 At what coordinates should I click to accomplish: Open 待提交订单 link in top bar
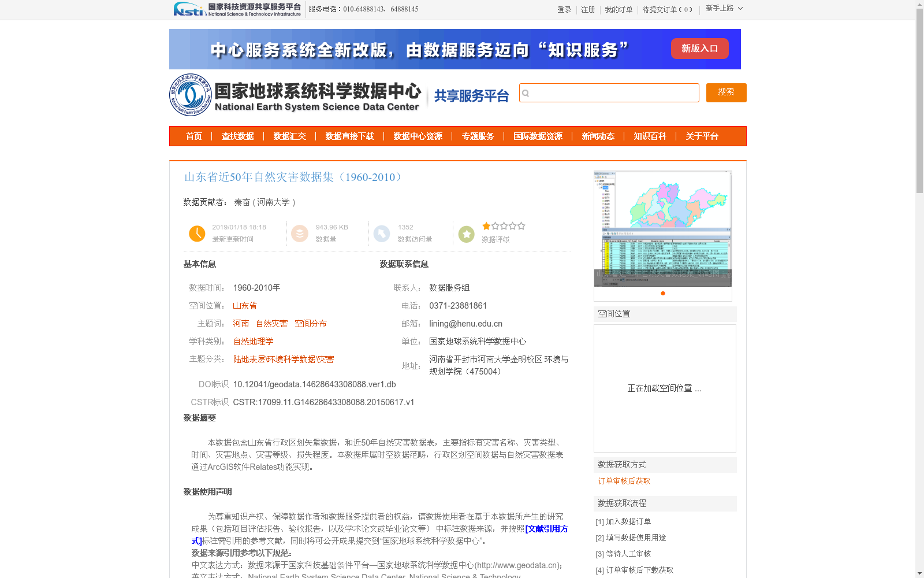point(668,10)
